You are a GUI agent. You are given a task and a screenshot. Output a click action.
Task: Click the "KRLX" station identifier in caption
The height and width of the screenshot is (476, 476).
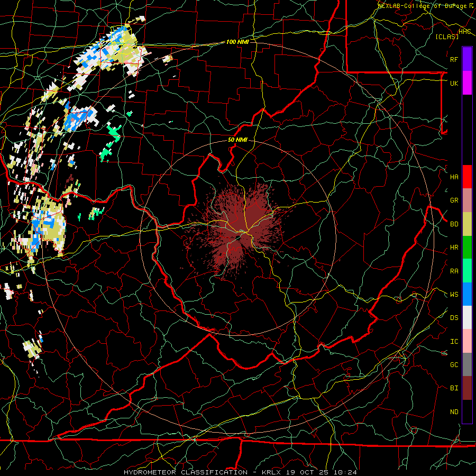[x=271, y=472]
